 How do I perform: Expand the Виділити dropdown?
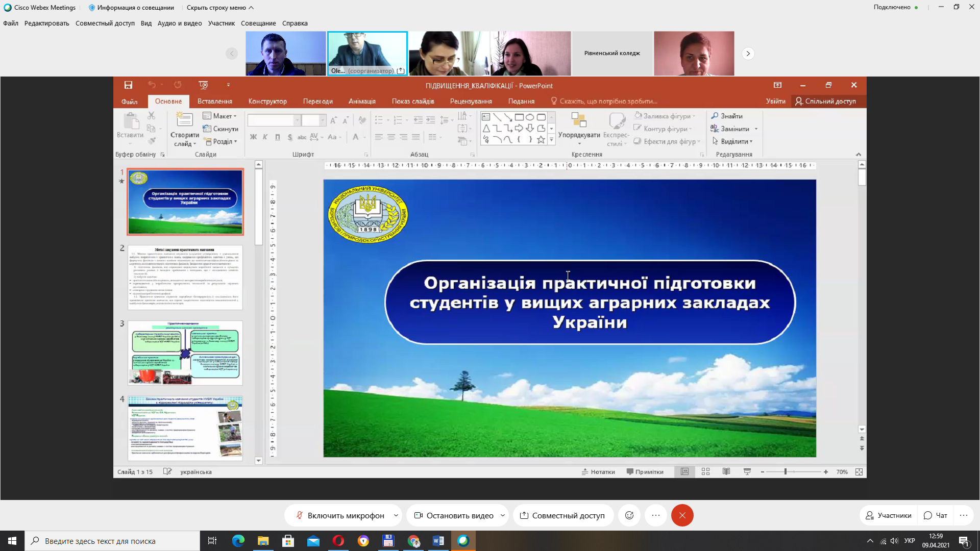(x=751, y=142)
